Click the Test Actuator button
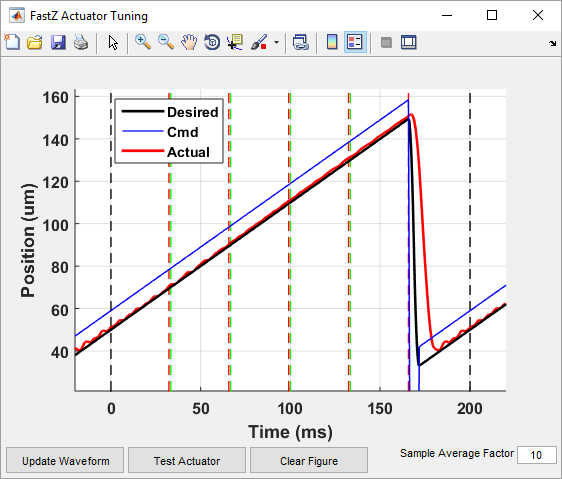 [x=187, y=460]
